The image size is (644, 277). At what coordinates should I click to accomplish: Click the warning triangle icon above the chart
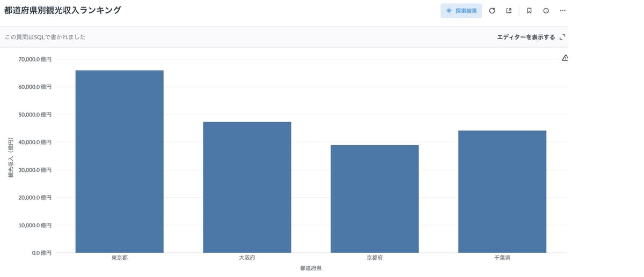(565, 58)
